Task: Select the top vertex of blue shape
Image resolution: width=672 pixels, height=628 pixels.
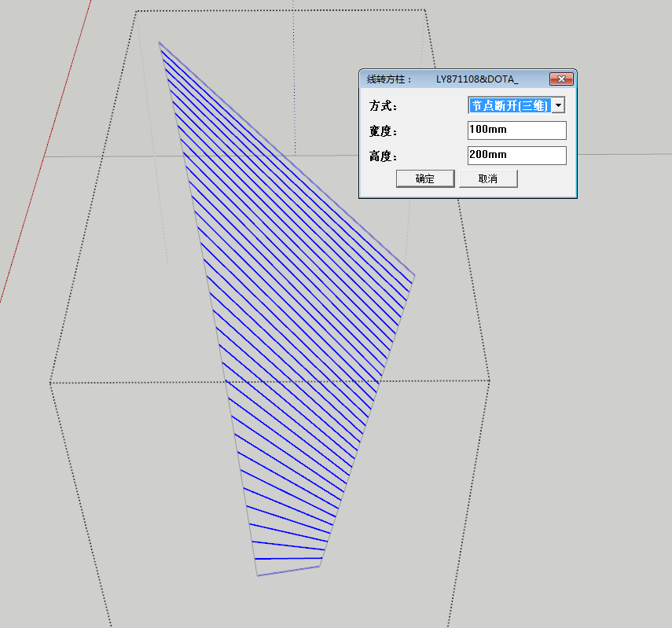Action: click(x=159, y=42)
